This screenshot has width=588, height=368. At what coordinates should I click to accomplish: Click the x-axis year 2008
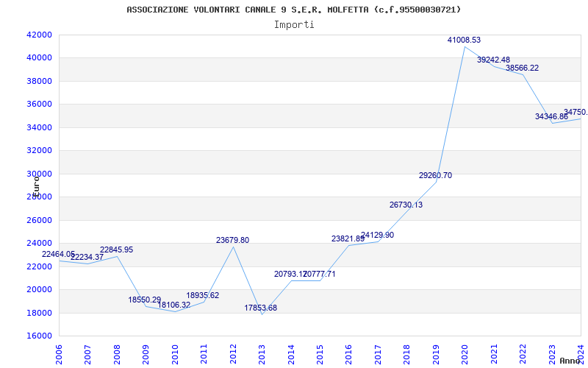(x=117, y=355)
